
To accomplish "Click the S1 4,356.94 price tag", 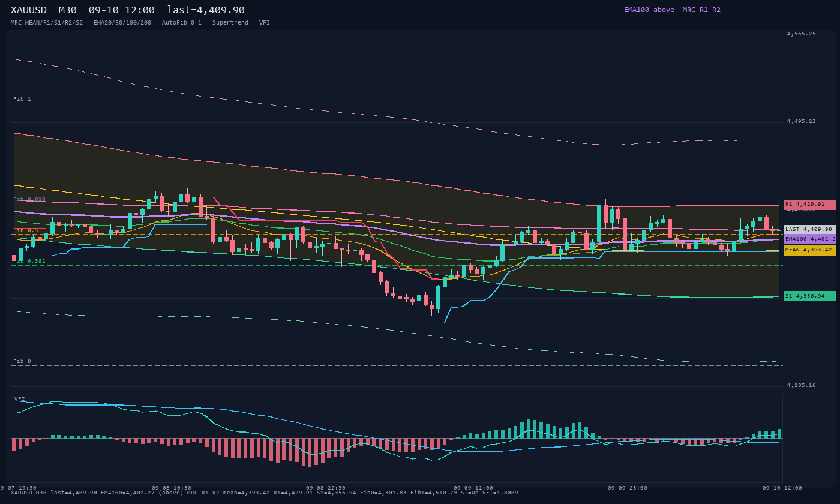I will coord(809,296).
